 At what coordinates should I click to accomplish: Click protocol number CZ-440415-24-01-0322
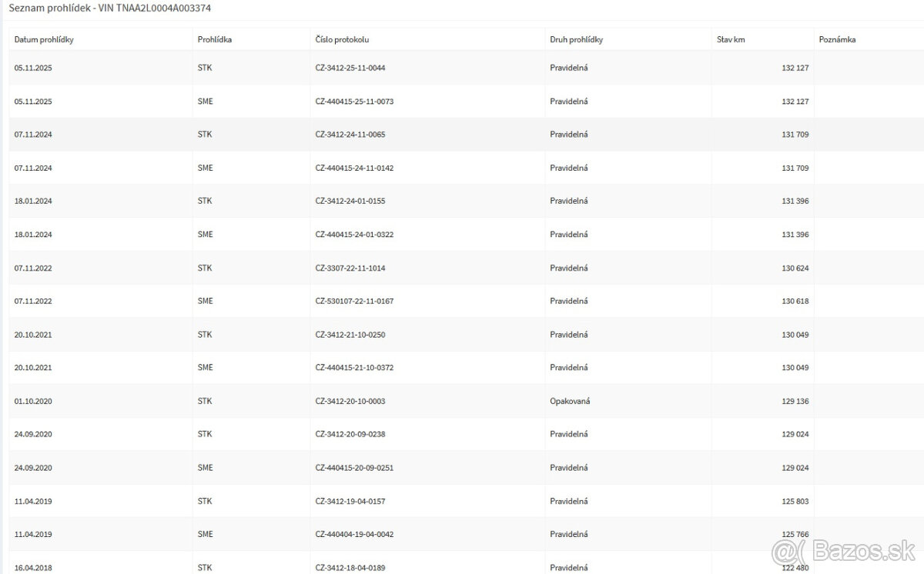(x=354, y=235)
